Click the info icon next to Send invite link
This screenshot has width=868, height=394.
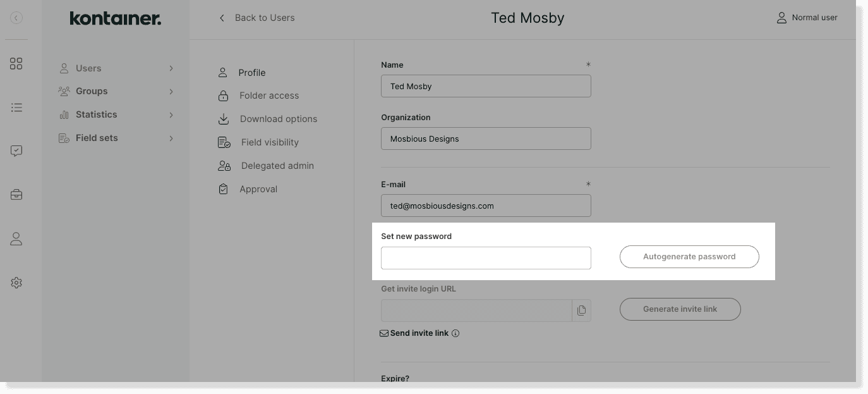point(455,333)
